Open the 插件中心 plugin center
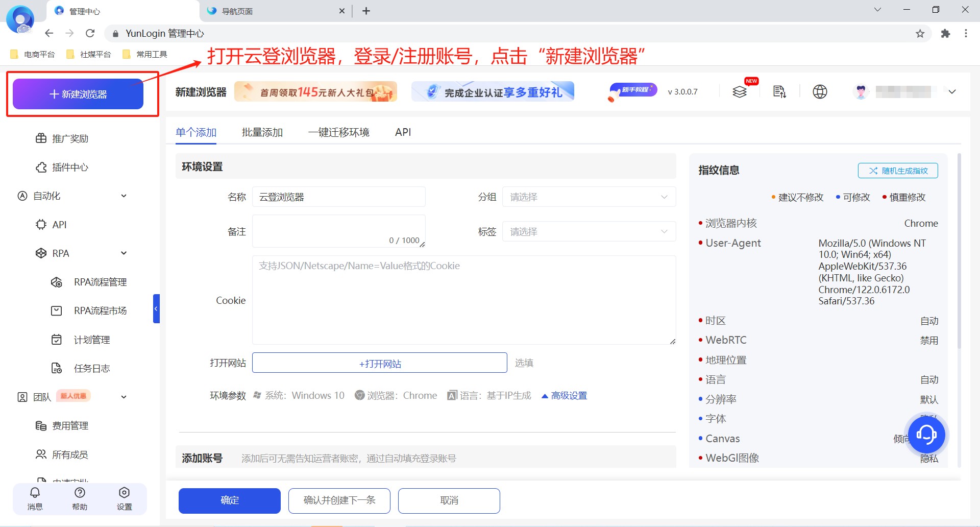This screenshot has height=527, width=980. pos(69,167)
